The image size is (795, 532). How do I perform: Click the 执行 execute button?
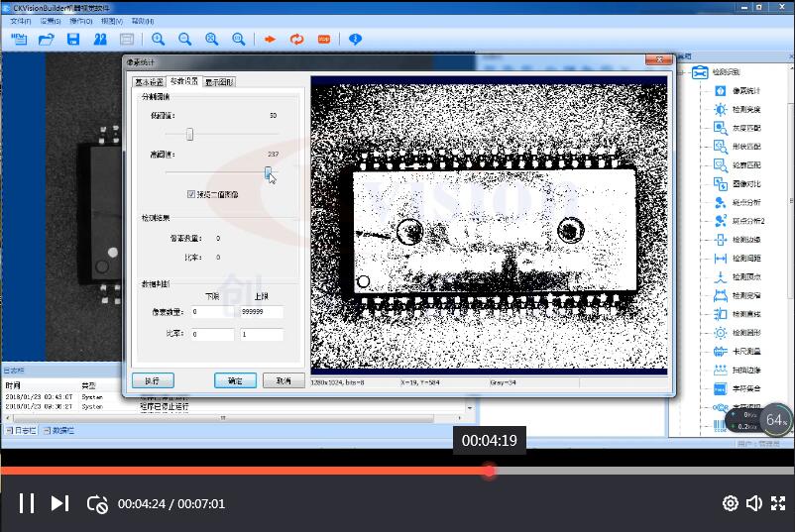coord(153,380)
